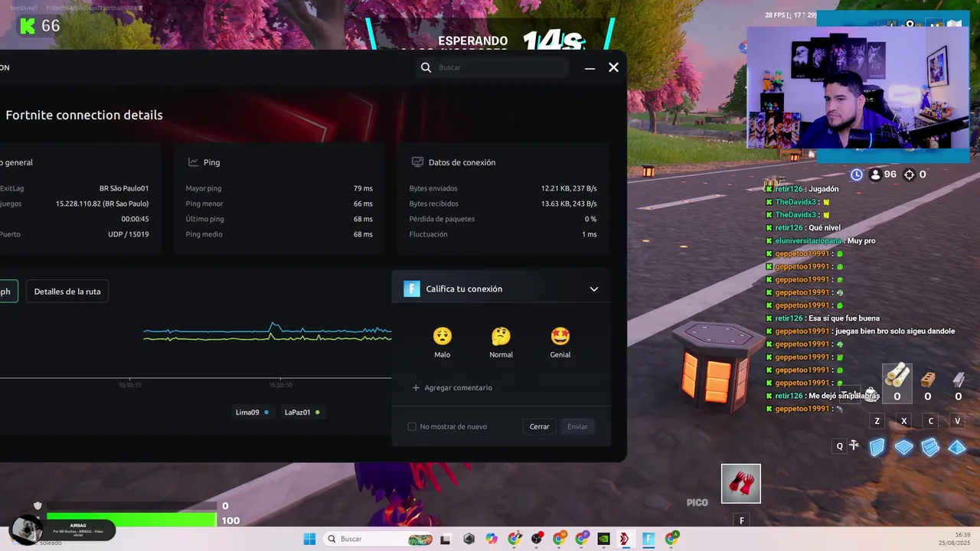The image size is (980, 551).
Task: Select the metal material icon in Fortnite
Action: 959,380
